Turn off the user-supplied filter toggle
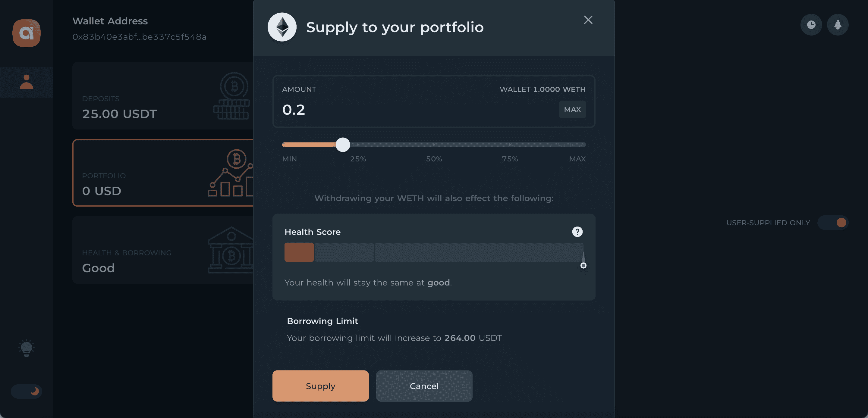 click(833, 222)
